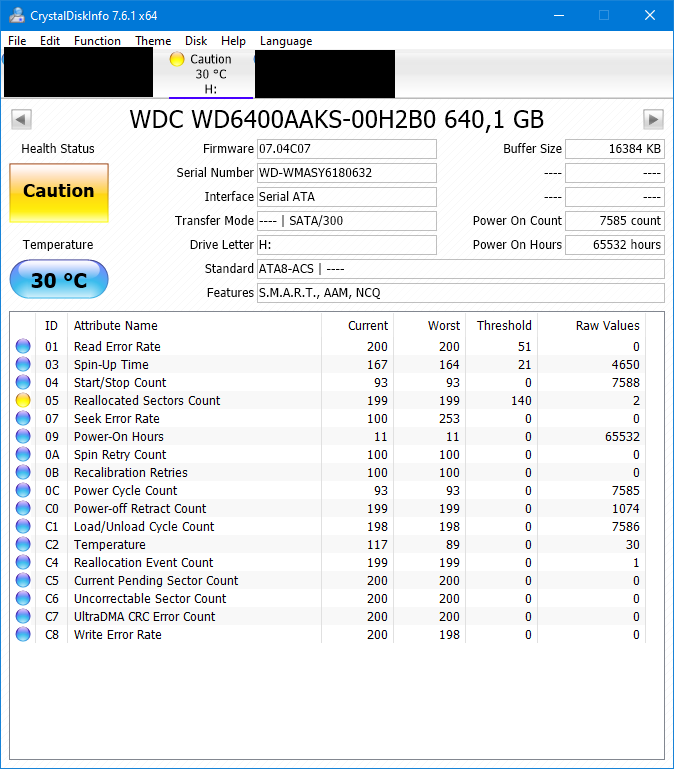Click the yellow Caution health status button
The height and width of the screenshot is (769, 674).
tap(59, 193)
